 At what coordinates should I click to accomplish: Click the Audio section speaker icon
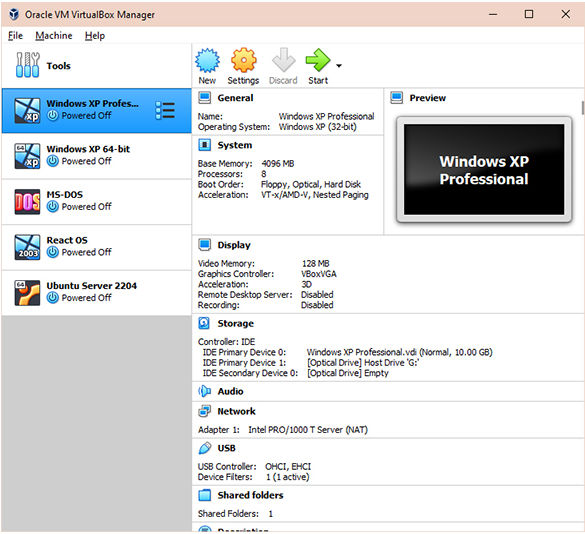coord(204,391)
